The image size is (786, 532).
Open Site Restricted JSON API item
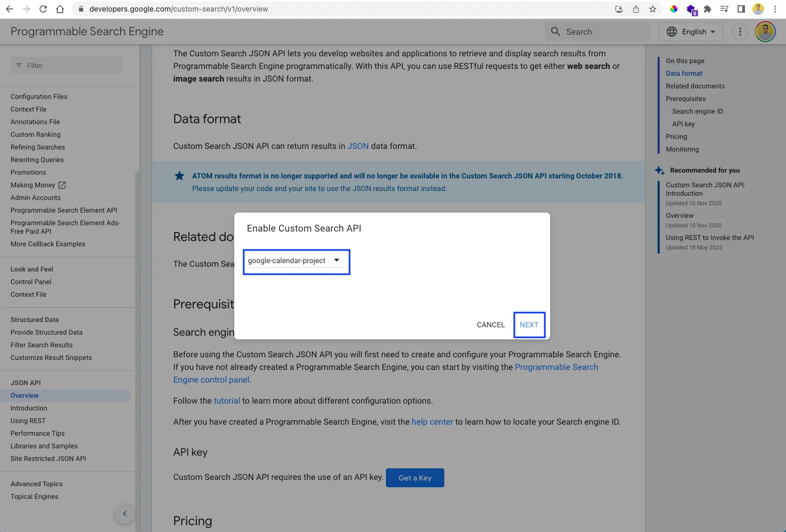tap(48, 459)
